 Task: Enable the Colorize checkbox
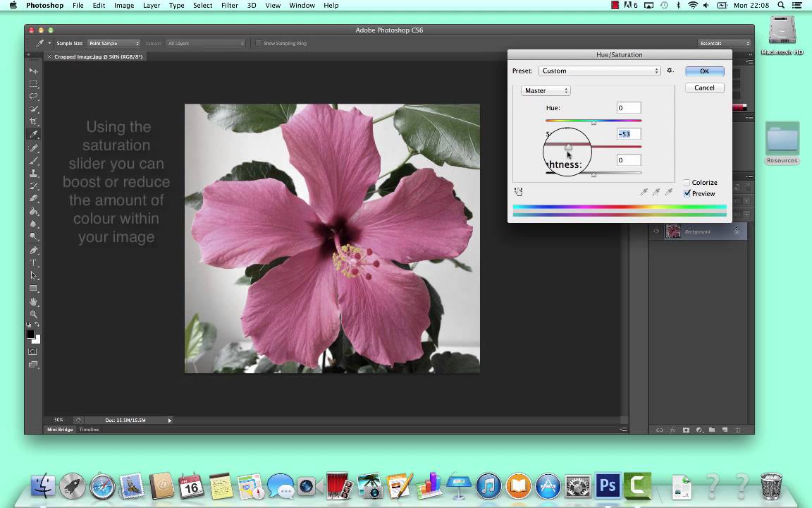[687, 183]
